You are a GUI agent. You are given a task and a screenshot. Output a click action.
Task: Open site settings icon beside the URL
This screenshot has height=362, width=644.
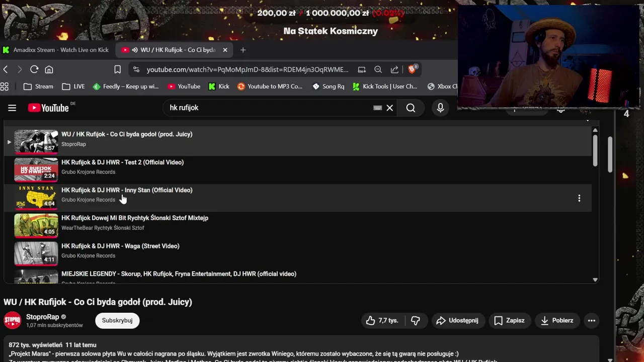(x=136, y=69)
